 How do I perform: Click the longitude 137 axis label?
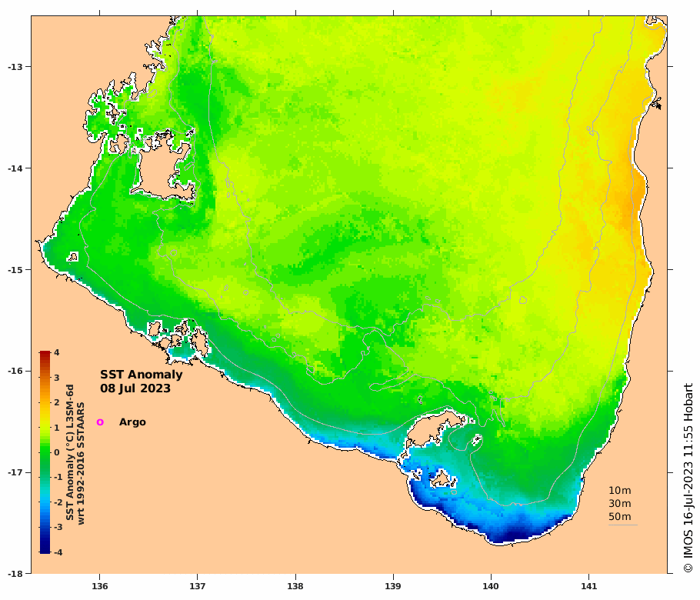[198, 586]
